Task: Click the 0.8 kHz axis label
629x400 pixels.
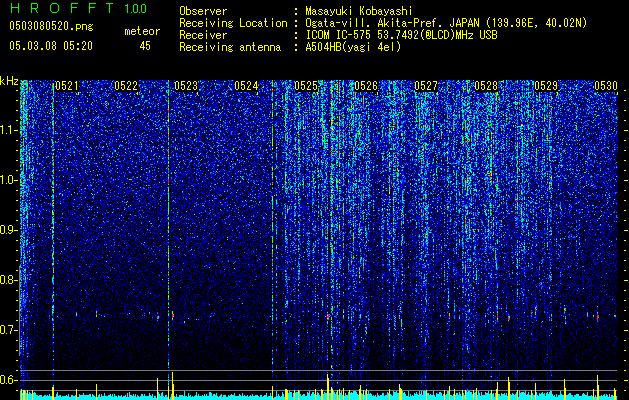Action: [8, 280]
